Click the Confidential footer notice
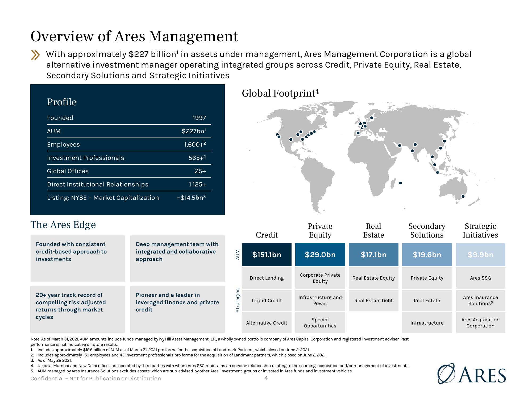 [x=96, y=379]
